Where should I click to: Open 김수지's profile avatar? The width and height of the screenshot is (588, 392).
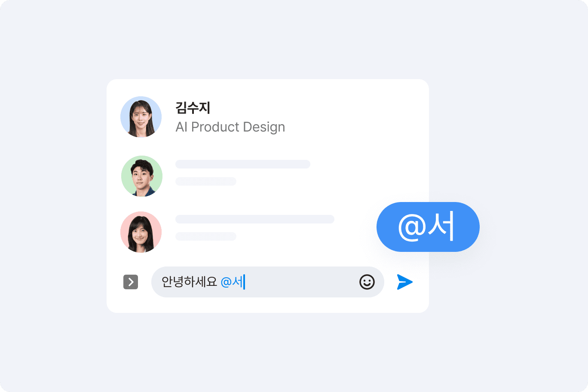point(141,117)
